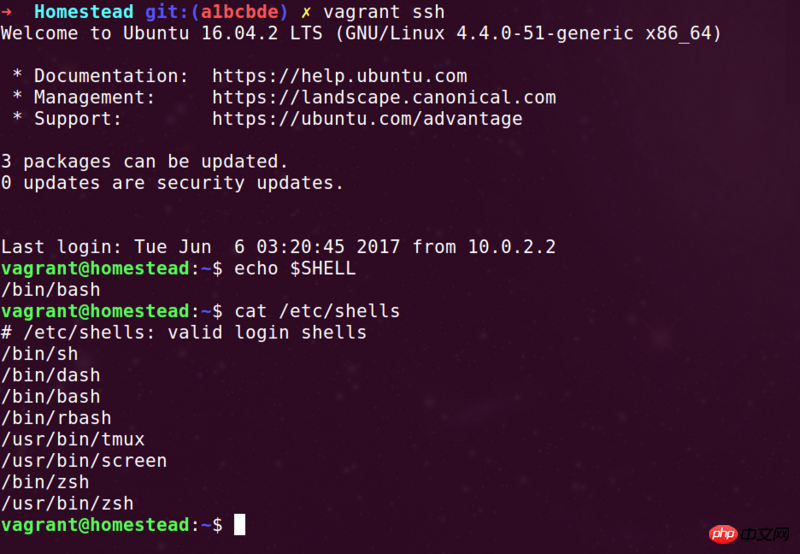The height and width of the screenshot is (554, 800).
Task: Click the /bin/dash shell entry
Action: [x=51, y=375]
